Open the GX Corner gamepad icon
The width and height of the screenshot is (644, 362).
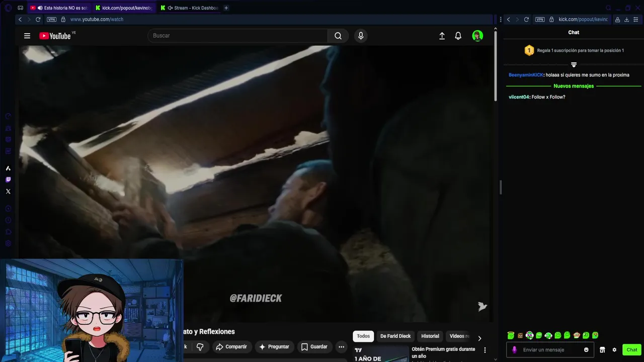pos(20,8)
